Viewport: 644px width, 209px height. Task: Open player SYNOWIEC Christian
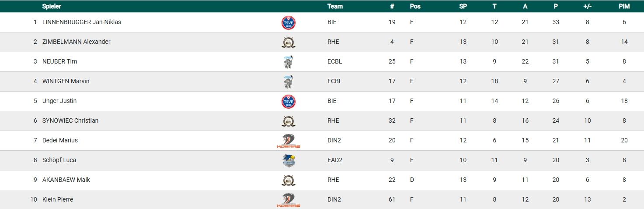tap(70, 120)
